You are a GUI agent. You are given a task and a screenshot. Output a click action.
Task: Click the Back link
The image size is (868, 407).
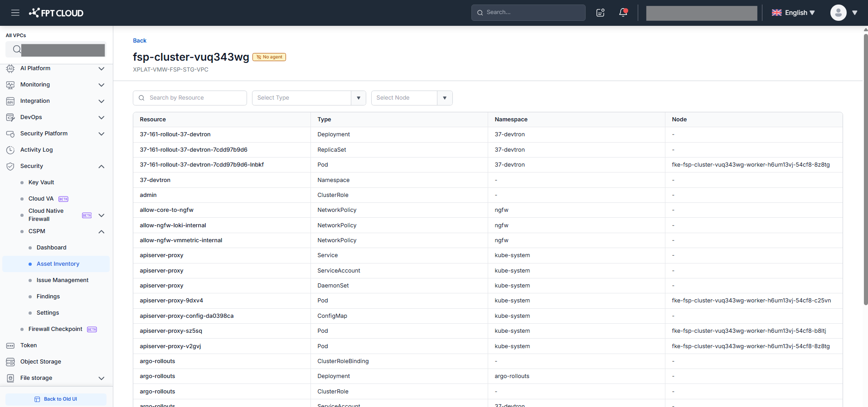(140, 41)
